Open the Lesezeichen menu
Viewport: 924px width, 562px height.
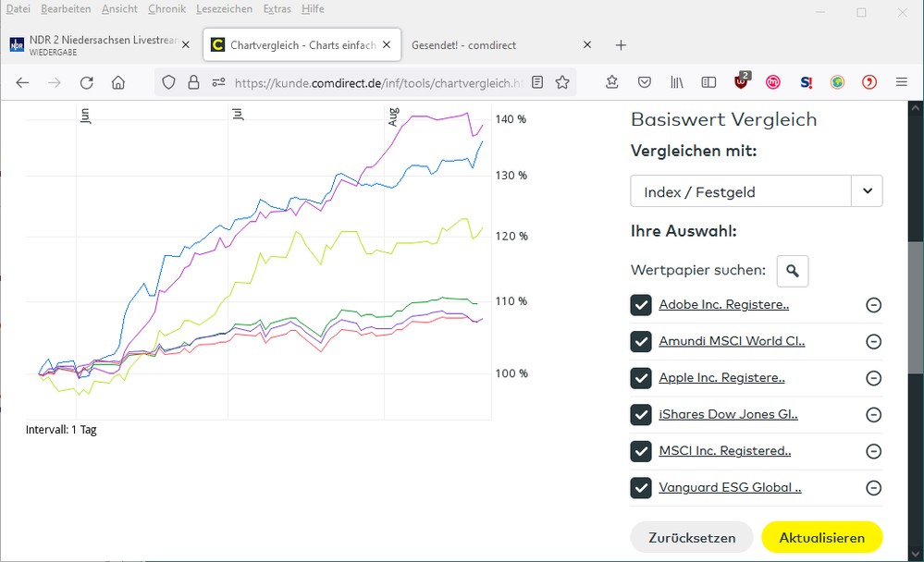tap(224, 8)
